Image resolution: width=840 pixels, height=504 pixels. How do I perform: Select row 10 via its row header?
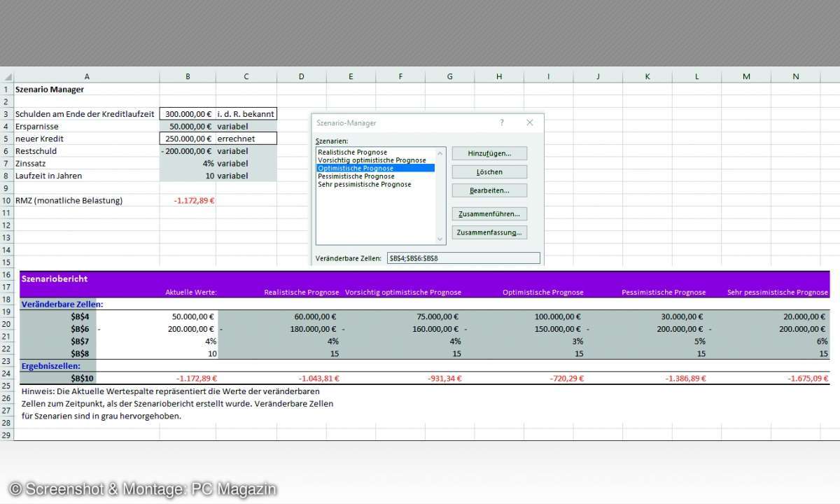(6, 200)
